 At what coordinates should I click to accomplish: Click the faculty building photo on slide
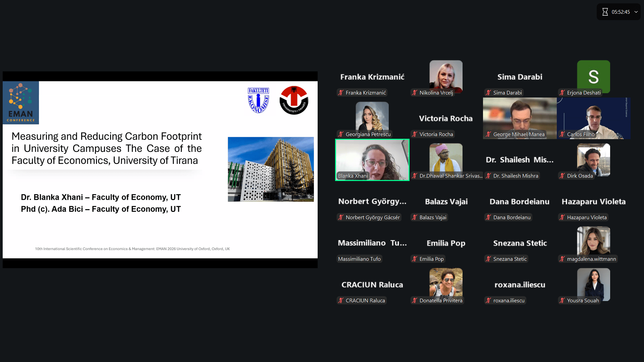pos(271,169)
